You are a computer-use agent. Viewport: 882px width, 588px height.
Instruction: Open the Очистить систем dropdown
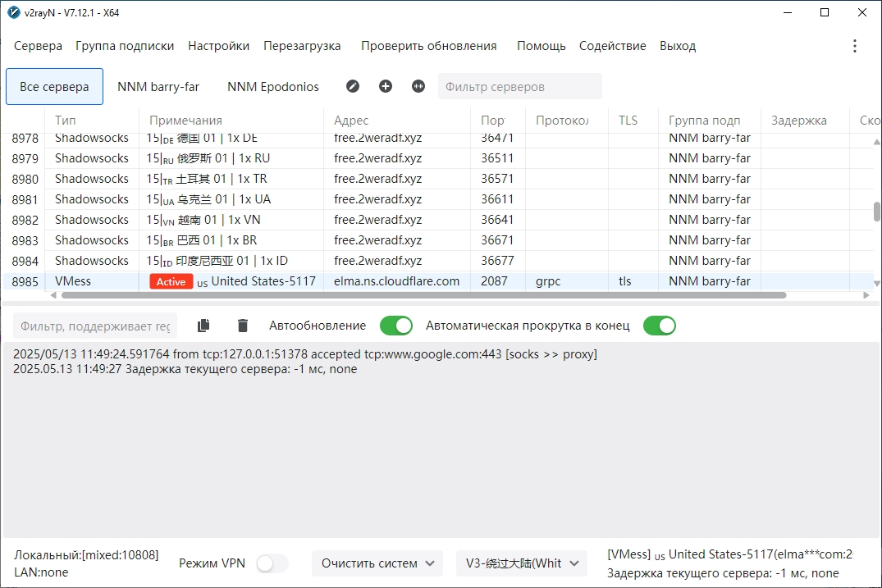tap(377, 563)
